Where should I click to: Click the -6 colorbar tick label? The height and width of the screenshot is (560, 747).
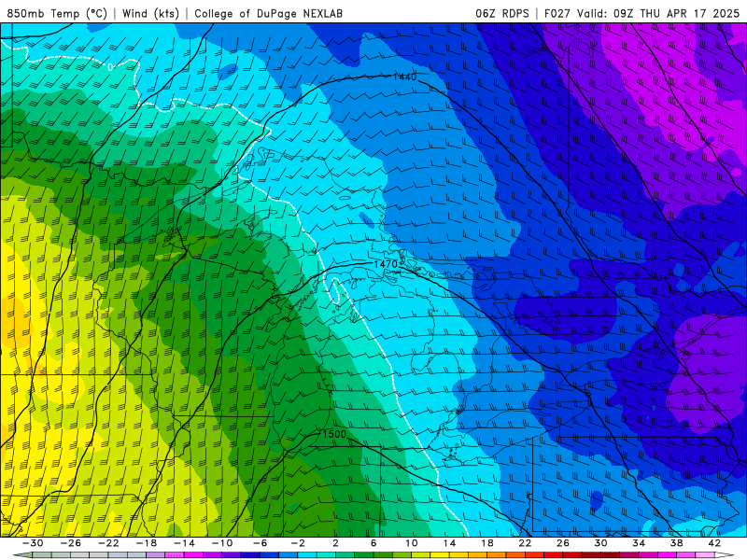pyautogui.click(x=261, y=543)
